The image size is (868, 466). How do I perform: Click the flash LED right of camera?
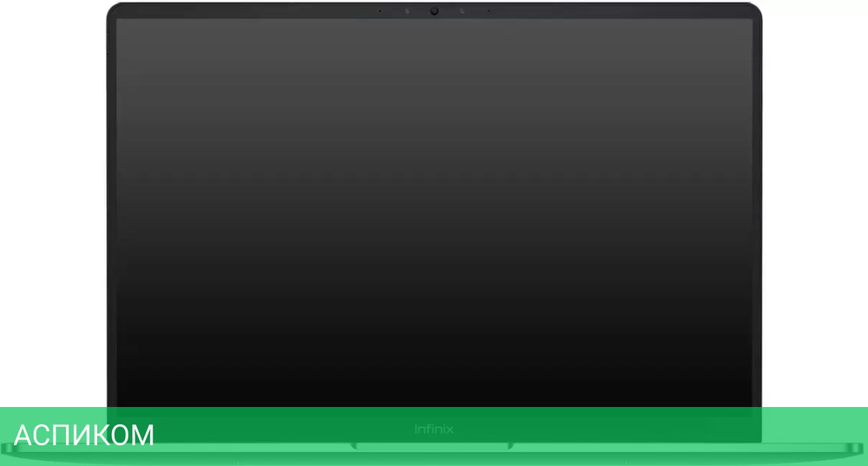point(462,11)
